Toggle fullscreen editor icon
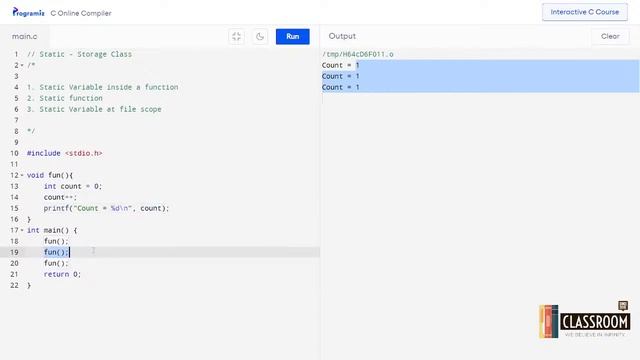The width and height of the screenshot is (640, 360). pos(236,36)
